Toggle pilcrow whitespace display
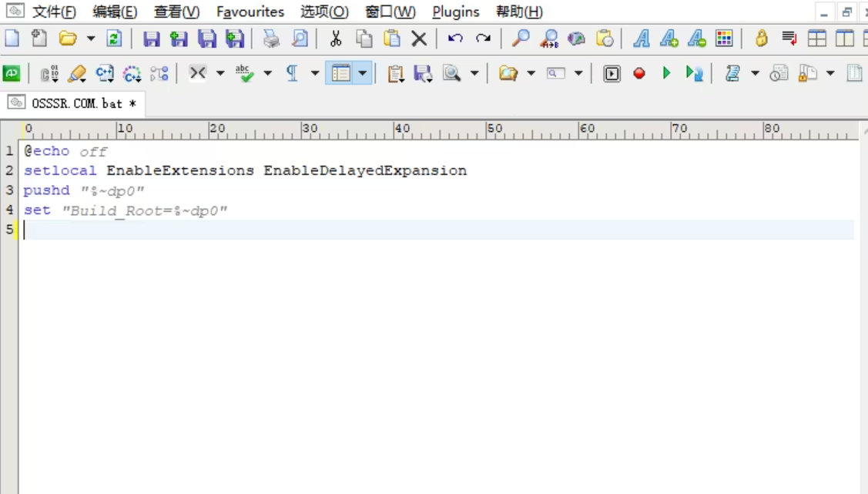This screenshot has width=868, height=494. pyautogui.click(x=293, y=73)
